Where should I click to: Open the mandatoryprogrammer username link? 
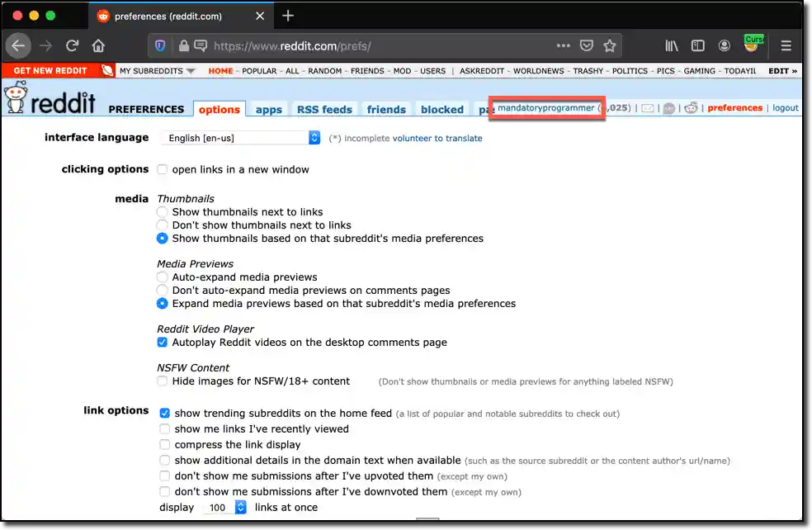click(x=545, y=108)
